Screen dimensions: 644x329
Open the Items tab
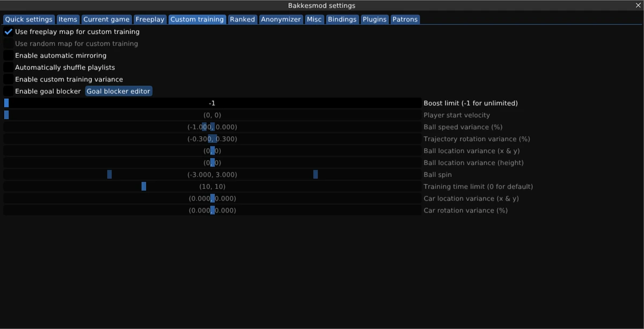[x=68, y=19]
